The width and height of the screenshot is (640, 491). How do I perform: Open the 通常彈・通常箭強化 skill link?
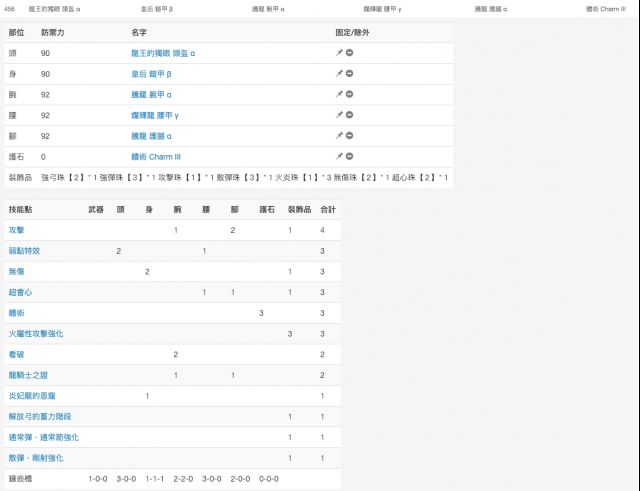tap(44, 438)
